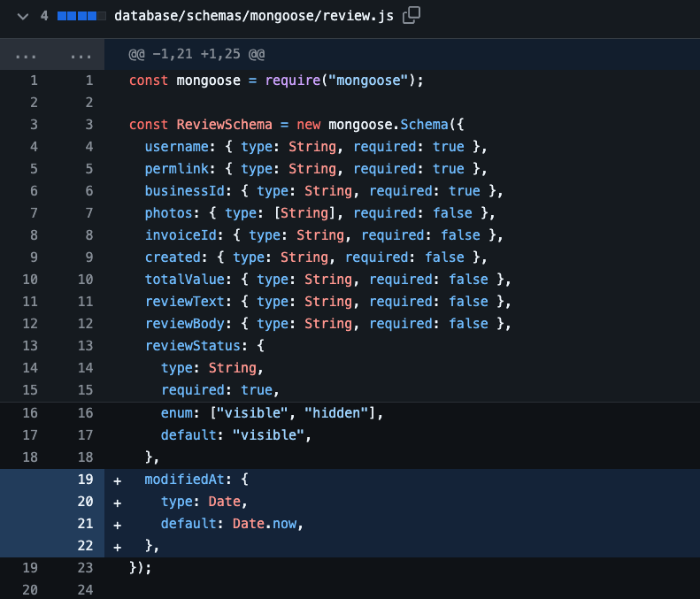Viewport: 700px width, 599px height.
Task: Click the username field definition line
Action: [x=316, y=147]
